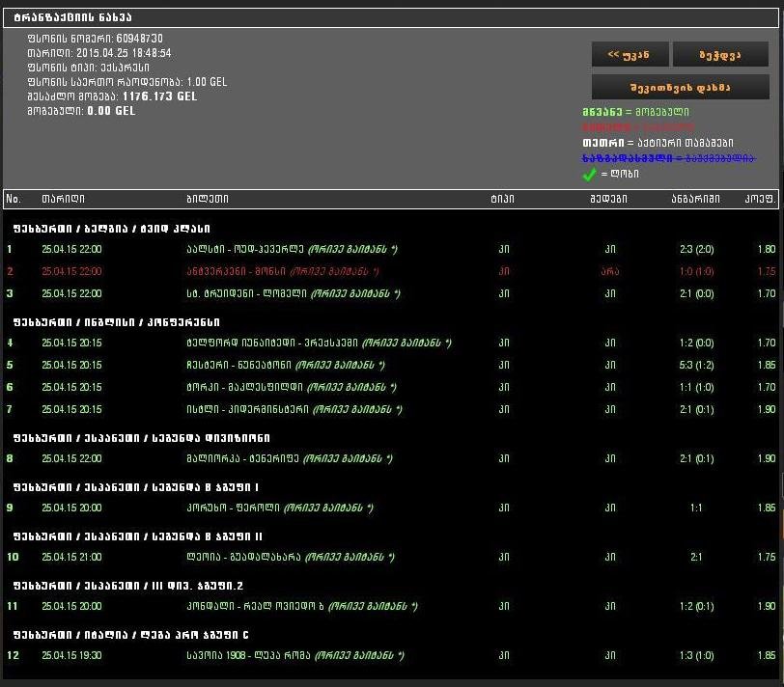
Task: Click the total amount 1.00 GEL
Action: point(207,82)
